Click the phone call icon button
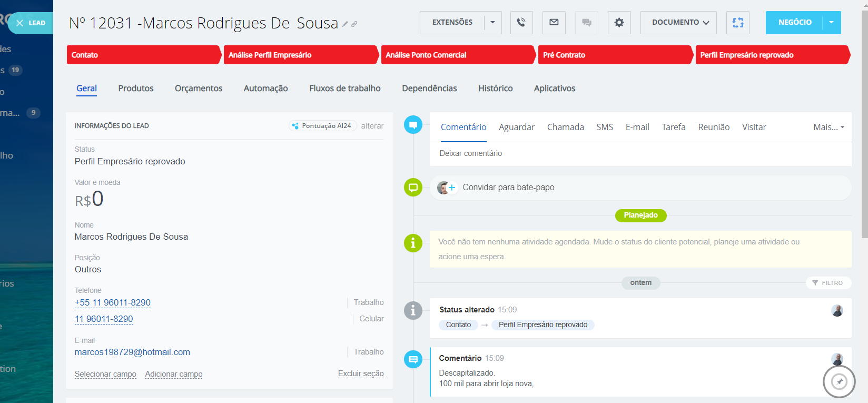Viewport: 868px width, 403px height. point(521,23)
